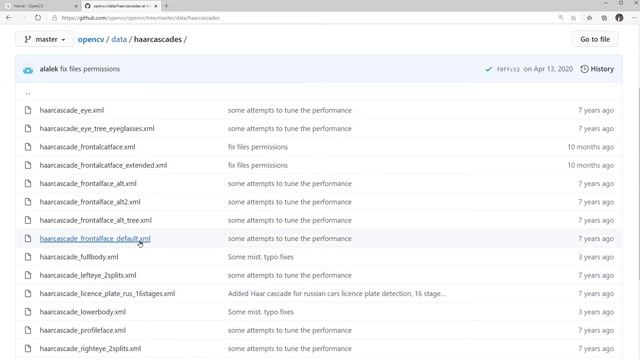640x360 pixels.
Task: Open the fix files permissions commit message
Action: coord(90,69)
